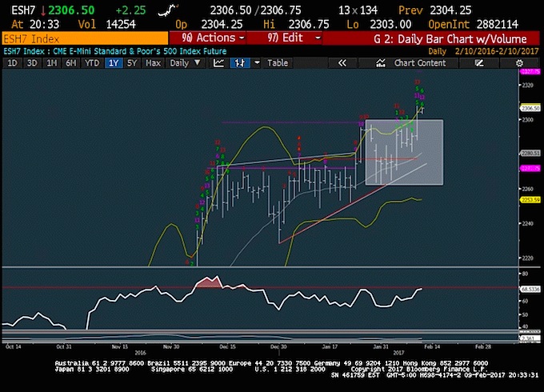Click the 2327.75 magenta price tag
Viewport: 544px width, 392px height.
530,71
